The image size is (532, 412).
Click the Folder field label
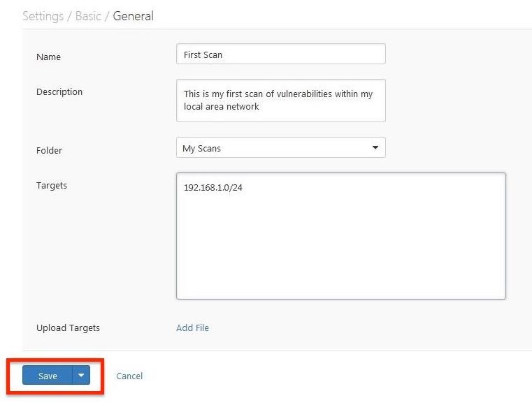click(x=49, y=150)
